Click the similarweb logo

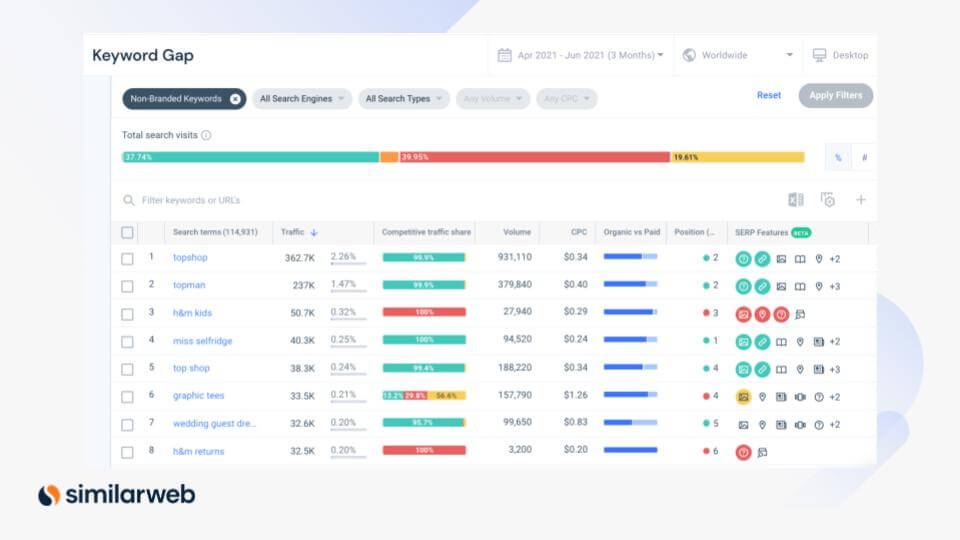click(x=116, y=495)
